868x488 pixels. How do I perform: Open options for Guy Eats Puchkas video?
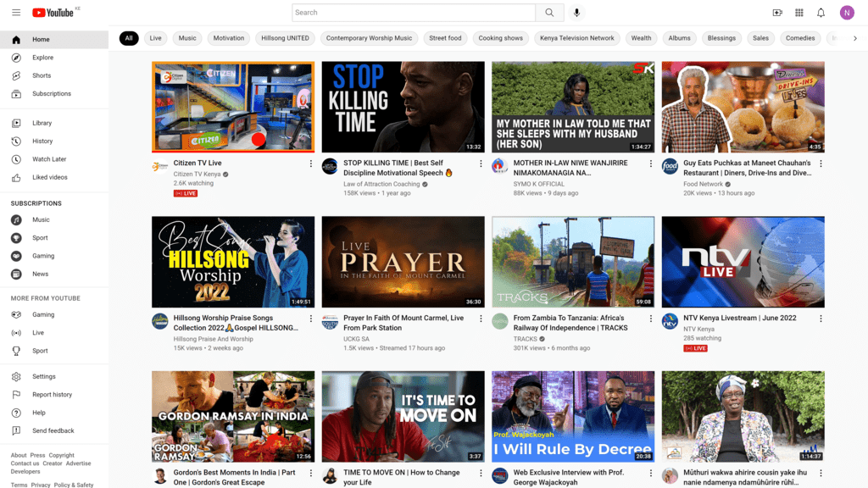pos(821,164)
